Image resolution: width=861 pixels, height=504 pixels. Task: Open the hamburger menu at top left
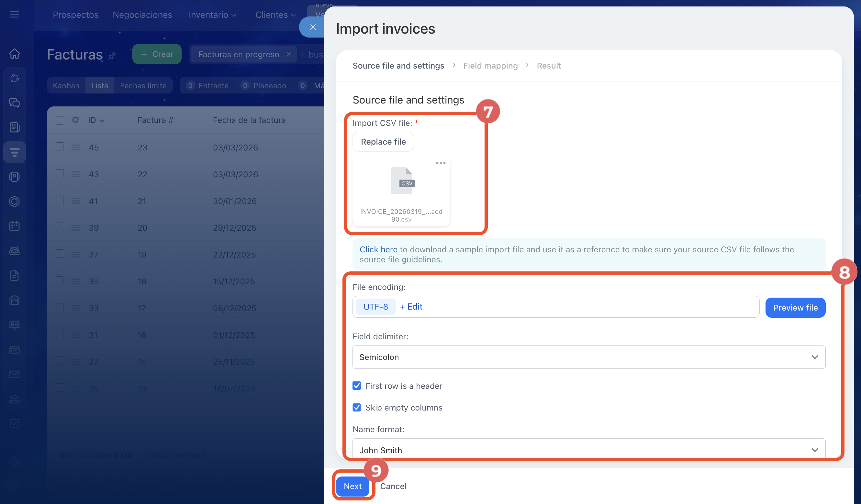[14, 14]
